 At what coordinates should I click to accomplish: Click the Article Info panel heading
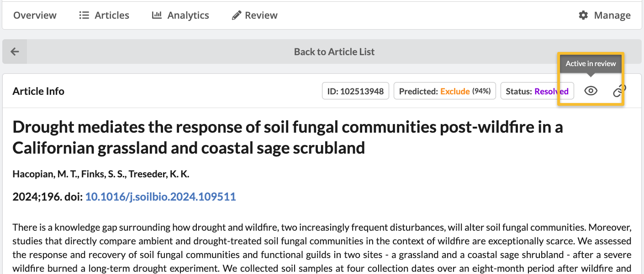coord(38,91)
